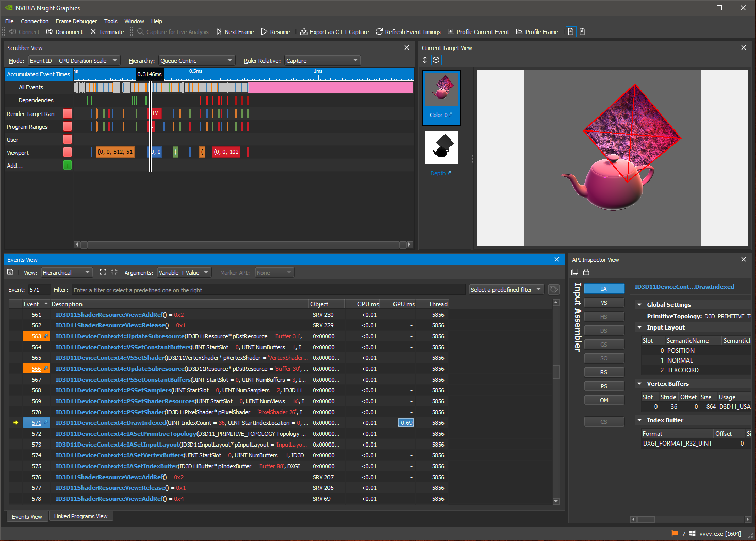Close the Events View panel

click(x=557, y=259)
